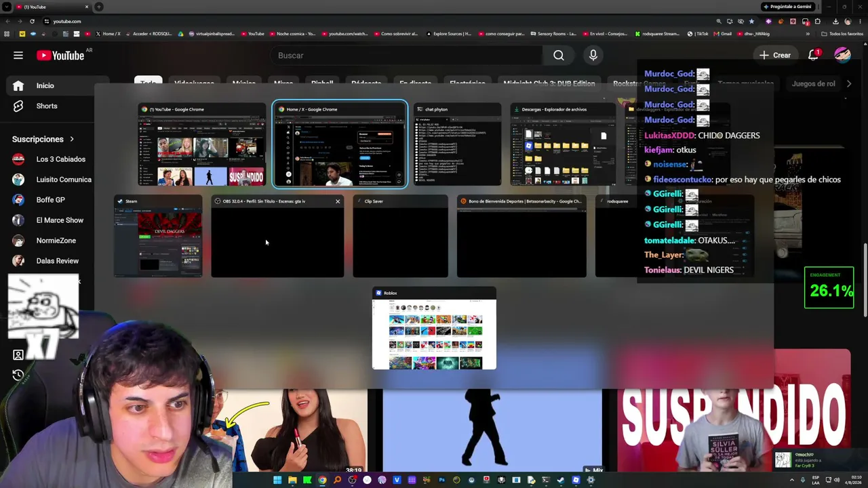Image resolution: width=868 pixels, height=488 pixels.
Task: Open File Explorer from the taskbar
Action: pos(292,480)
